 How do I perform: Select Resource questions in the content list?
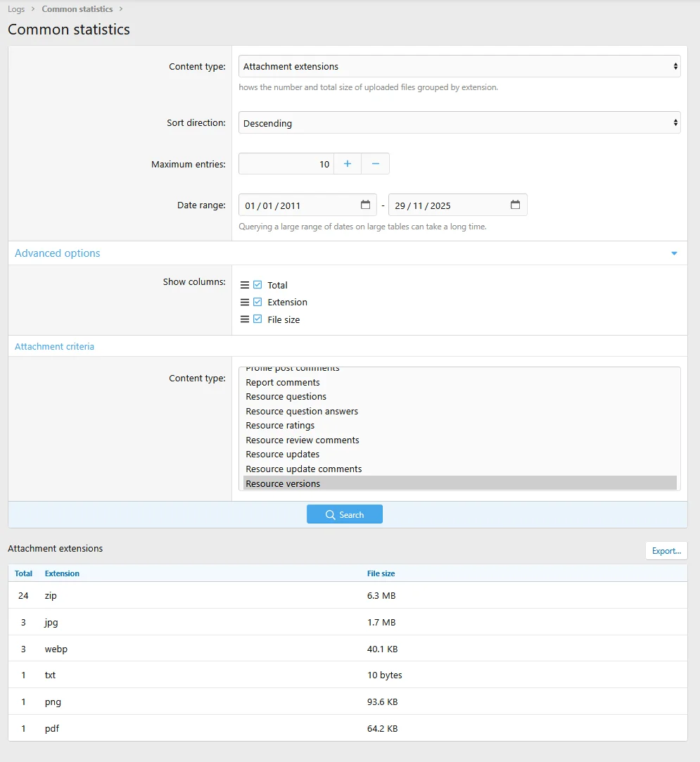point(286,396)
